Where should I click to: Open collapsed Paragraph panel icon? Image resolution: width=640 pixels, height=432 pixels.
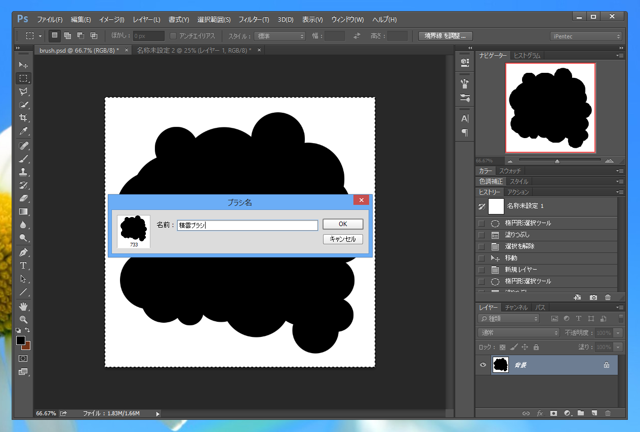point(465,132)
